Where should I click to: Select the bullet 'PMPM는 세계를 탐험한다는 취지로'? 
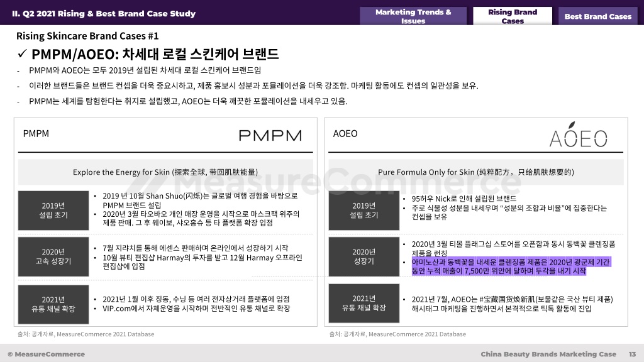tap(188, 101)
